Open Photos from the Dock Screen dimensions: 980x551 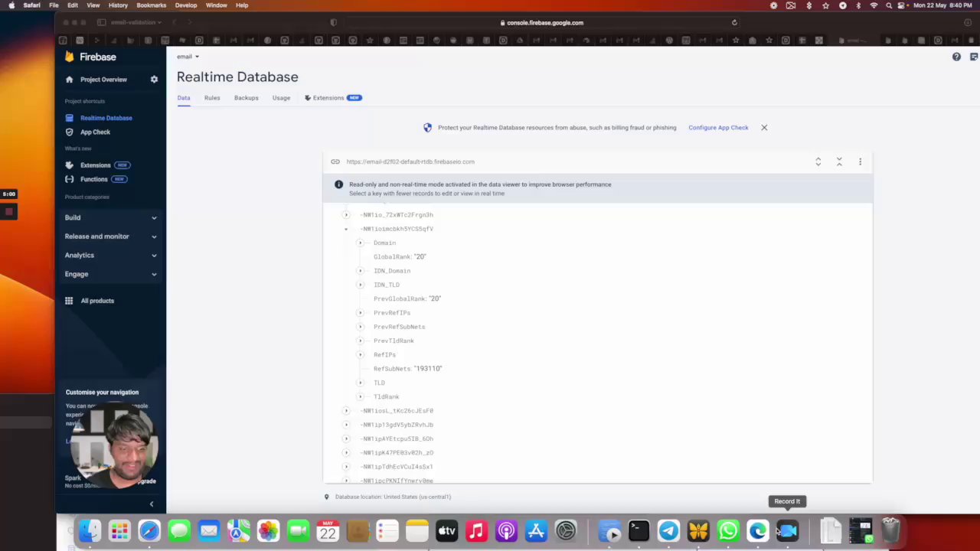pos(269,530)
